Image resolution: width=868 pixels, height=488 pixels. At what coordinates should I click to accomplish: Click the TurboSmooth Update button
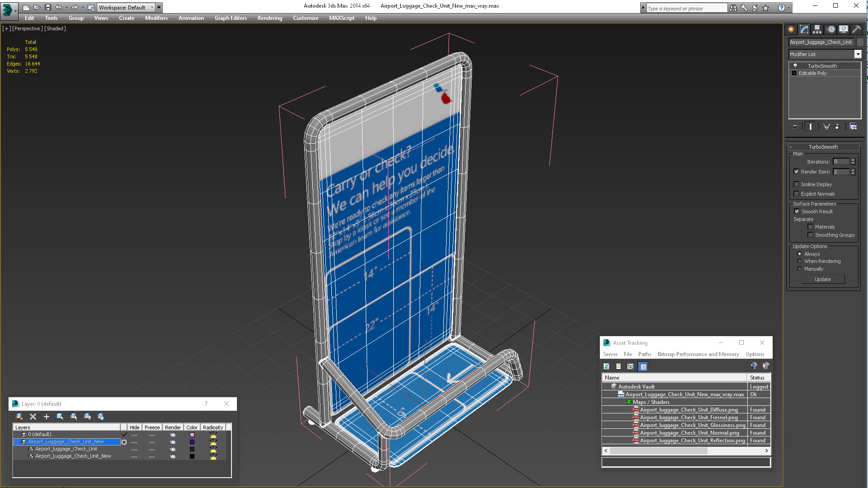823,279
